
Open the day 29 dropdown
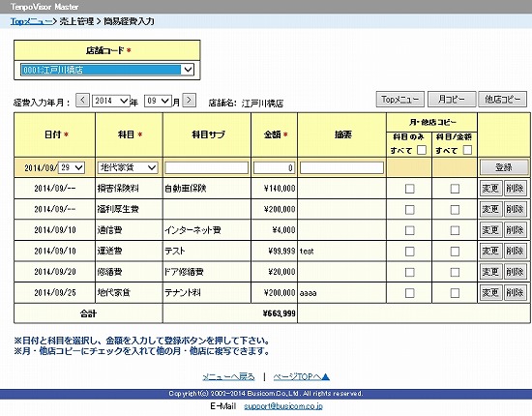pyautogui.click(x=72, y=167)
